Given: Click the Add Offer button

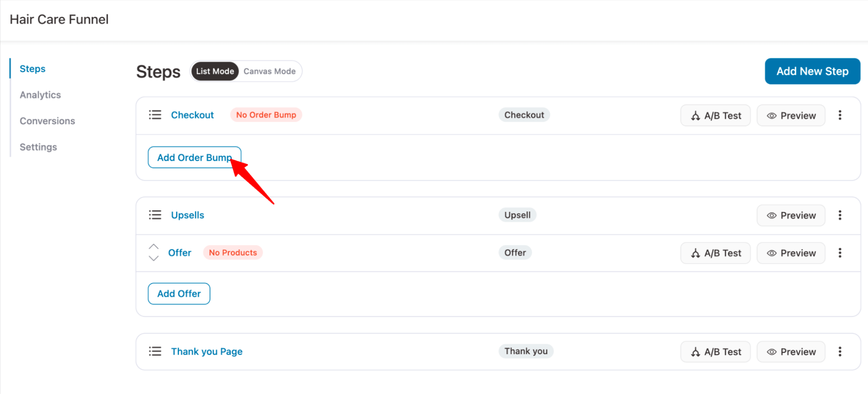Looking at the screenshot, I should [x=179, y=294].
